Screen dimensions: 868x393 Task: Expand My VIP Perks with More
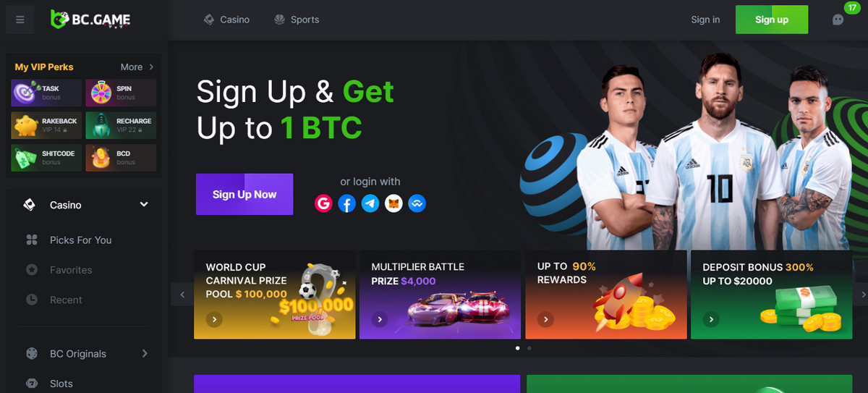point(137,67)
